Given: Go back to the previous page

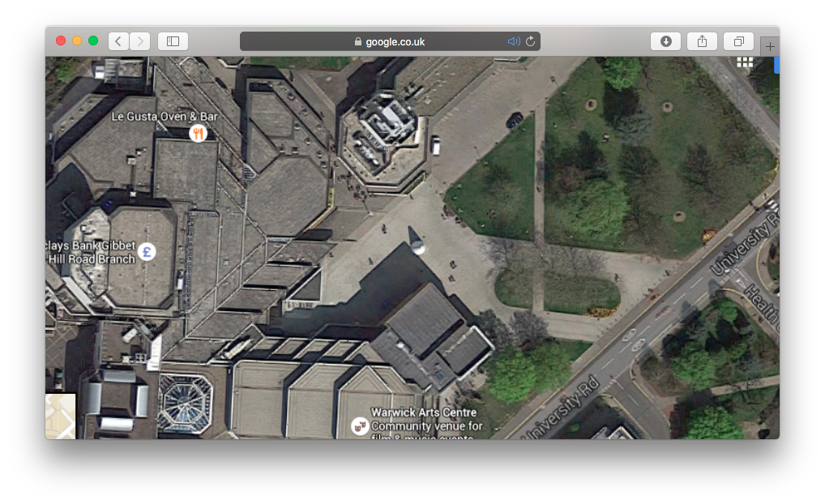Looking at the screenshot, I should click(118, 41).
